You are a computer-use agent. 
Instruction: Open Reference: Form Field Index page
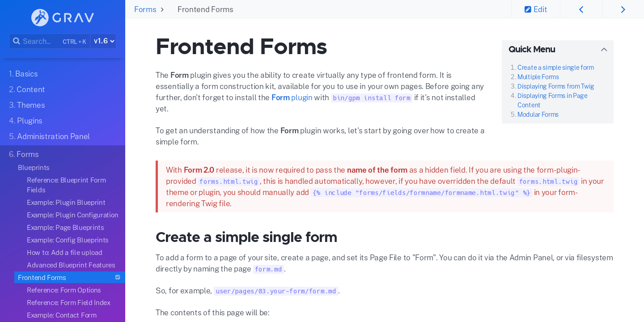click(x=68, y=303)
